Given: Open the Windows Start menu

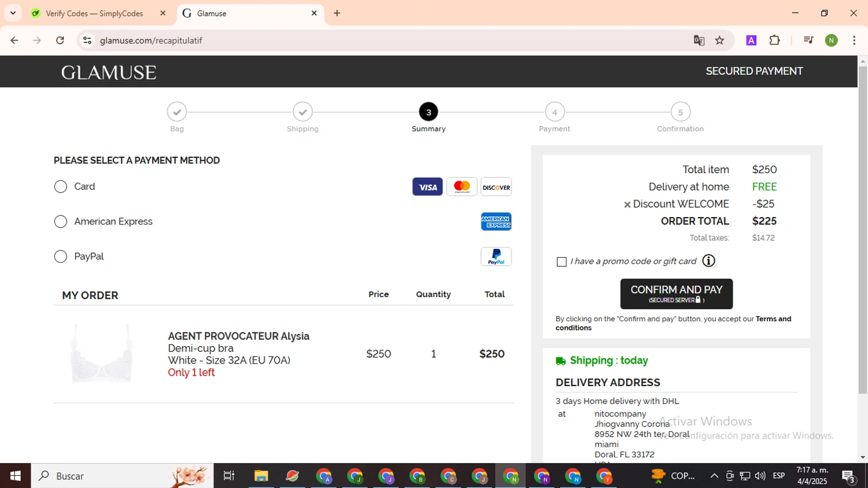Looking at the screenshot, I should 15,476.
